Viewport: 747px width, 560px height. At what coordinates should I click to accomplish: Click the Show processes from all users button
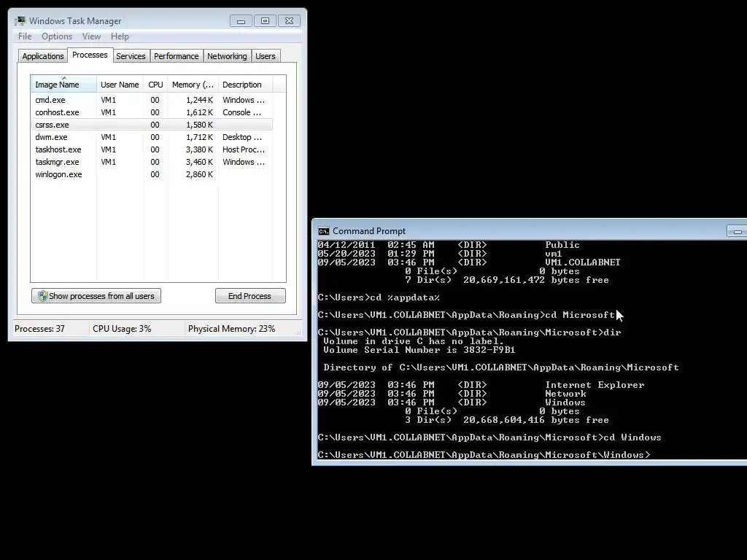96,296
